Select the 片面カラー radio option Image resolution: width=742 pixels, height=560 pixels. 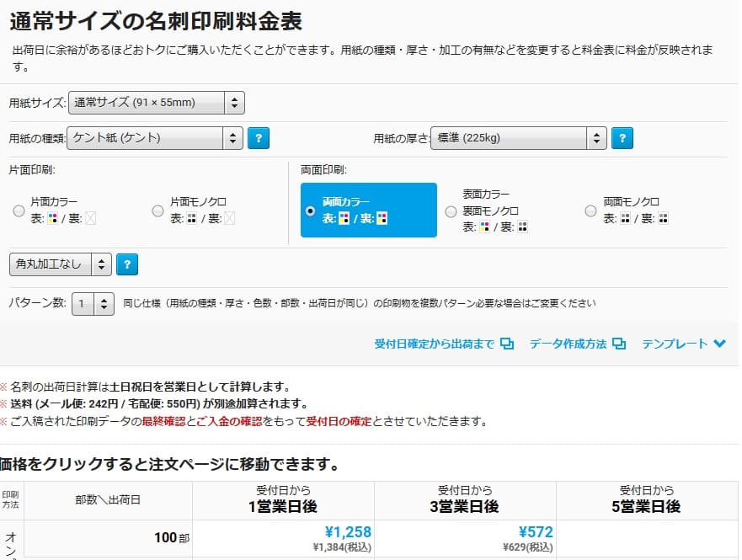(19, 211)
